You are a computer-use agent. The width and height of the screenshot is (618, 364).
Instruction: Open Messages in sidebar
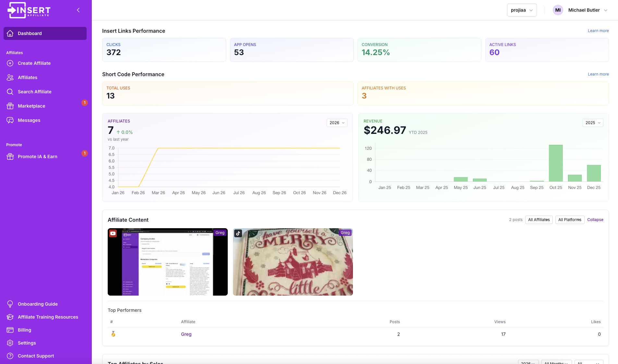tap(45, 120)
